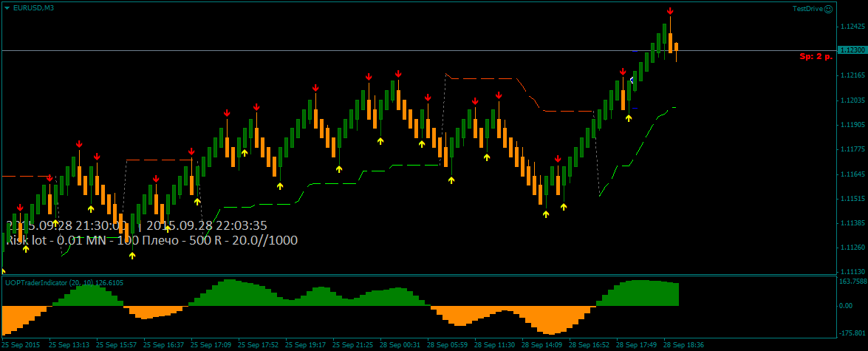Click the red Sp: 2 p. spread label
Image resolution: width=868 pixels, height=351 pixels.
click(x=816, y=56)
